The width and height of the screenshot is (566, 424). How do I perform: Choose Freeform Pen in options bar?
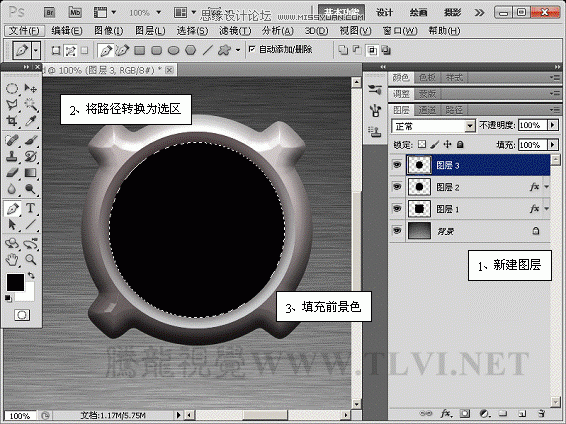pyautogui.click(x=122, y=50)
